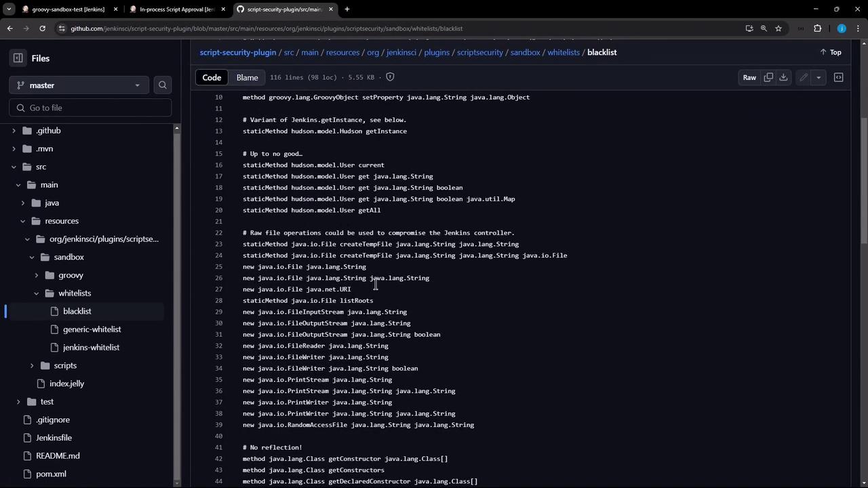Download the raw file icon
Screen dimensions: 868x488
[783, 77]
